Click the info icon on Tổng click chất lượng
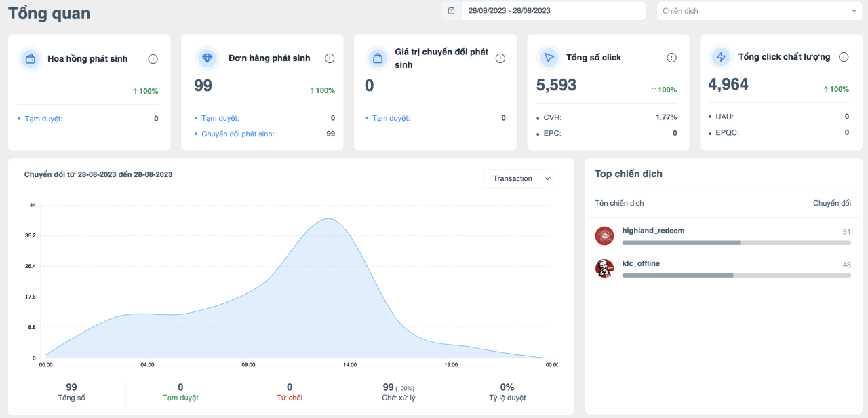This screenshot has width=868, height=418. click(843, 58)
